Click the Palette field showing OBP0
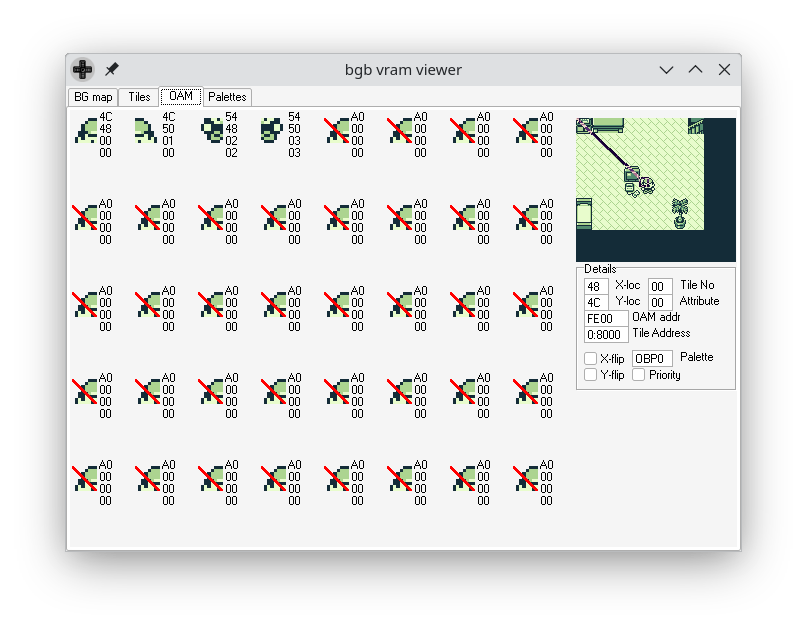 point(652,359)
